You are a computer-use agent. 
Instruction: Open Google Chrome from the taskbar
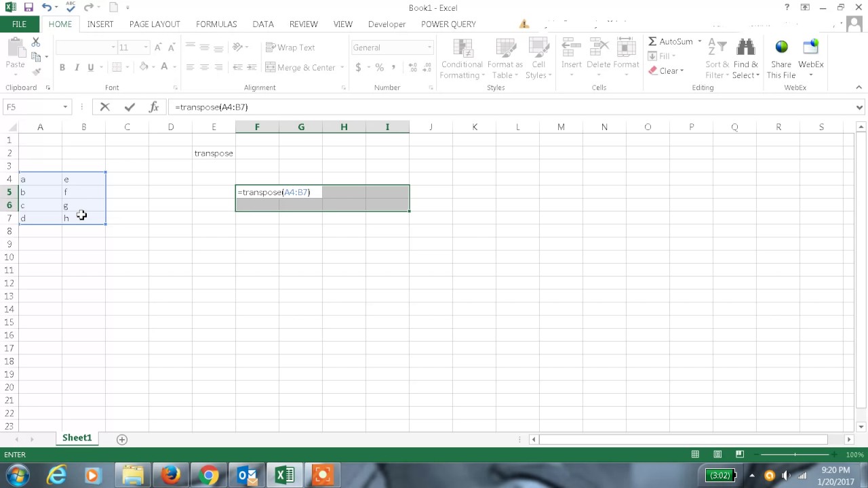tap(209, 475)
